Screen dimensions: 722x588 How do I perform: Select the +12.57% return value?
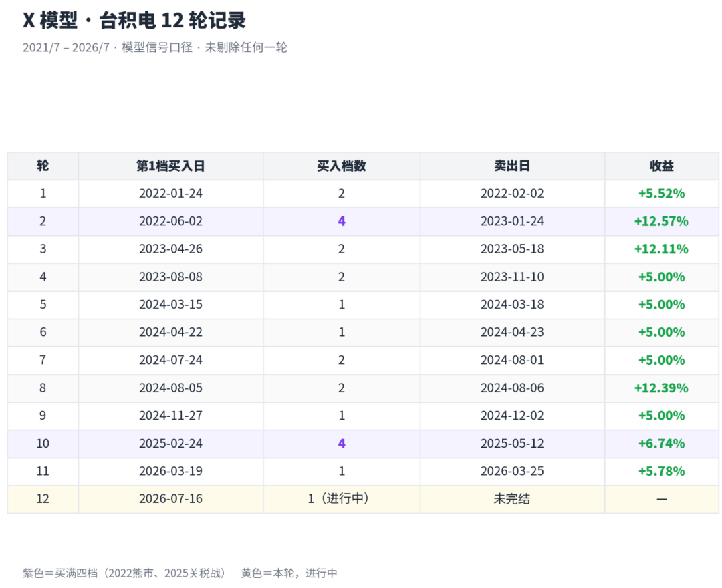(x=661, y=221)
